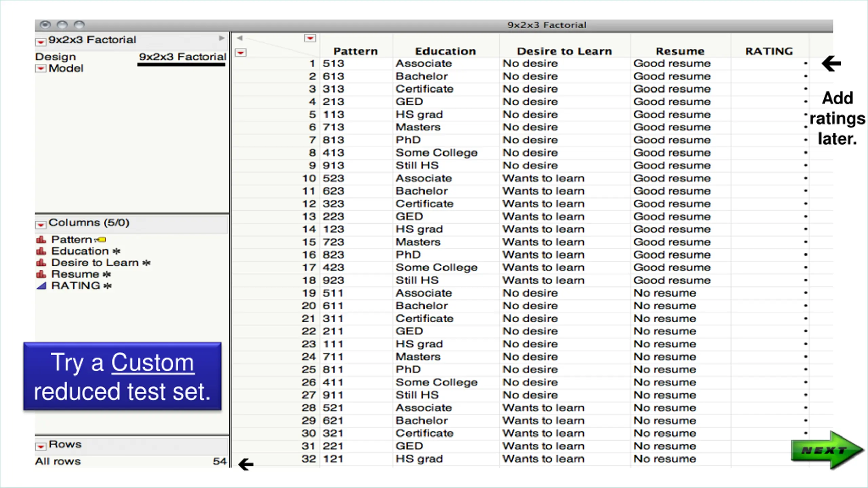Open the 9x2x3 Factorial red triangle menu
868x488 pixels.
tap(41, 42)
